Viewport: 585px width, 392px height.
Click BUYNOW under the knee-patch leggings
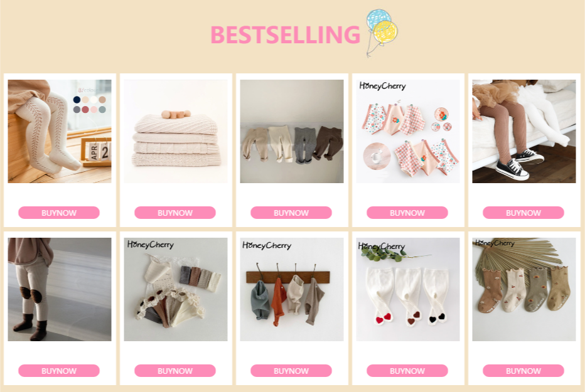click(x=59, y=371)
